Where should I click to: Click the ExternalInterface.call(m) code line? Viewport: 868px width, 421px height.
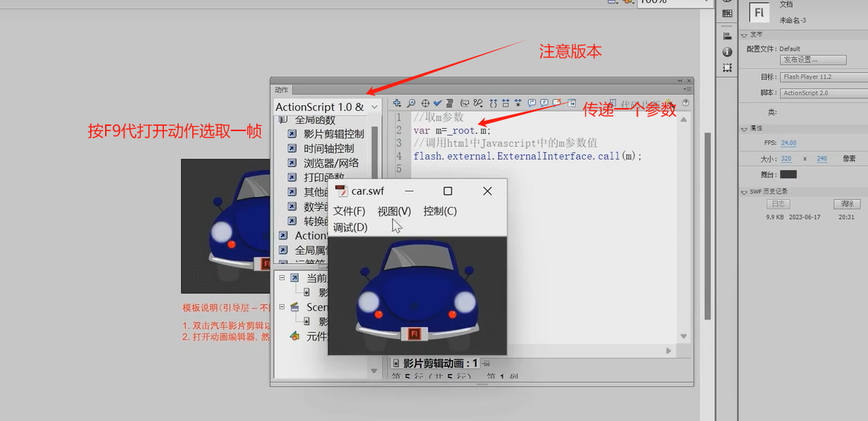click(527, 156)
